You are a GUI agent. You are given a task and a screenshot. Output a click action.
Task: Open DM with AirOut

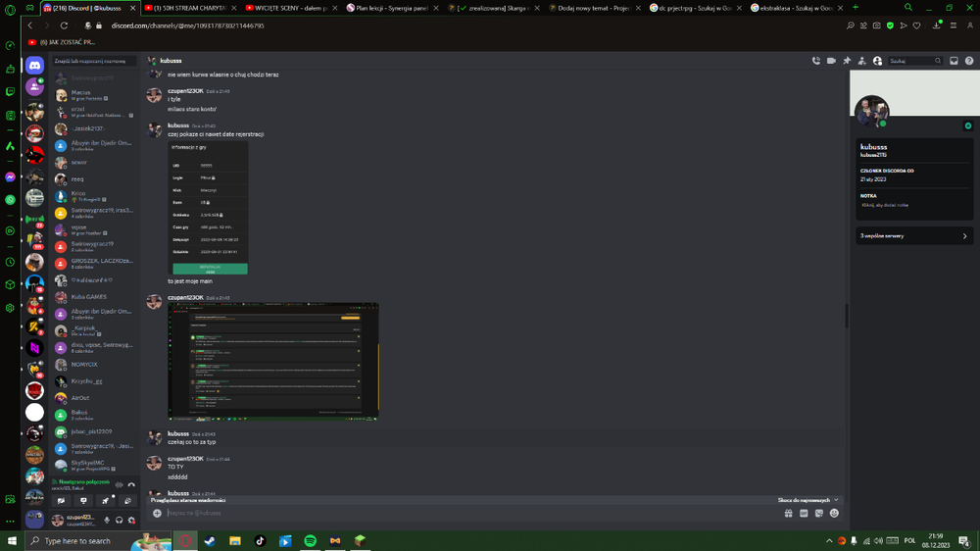point(95,398)
